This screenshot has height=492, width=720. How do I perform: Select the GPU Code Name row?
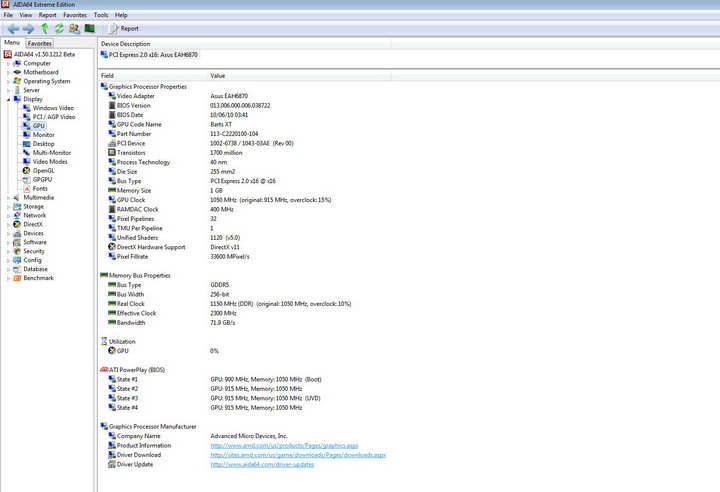(170, 124)
